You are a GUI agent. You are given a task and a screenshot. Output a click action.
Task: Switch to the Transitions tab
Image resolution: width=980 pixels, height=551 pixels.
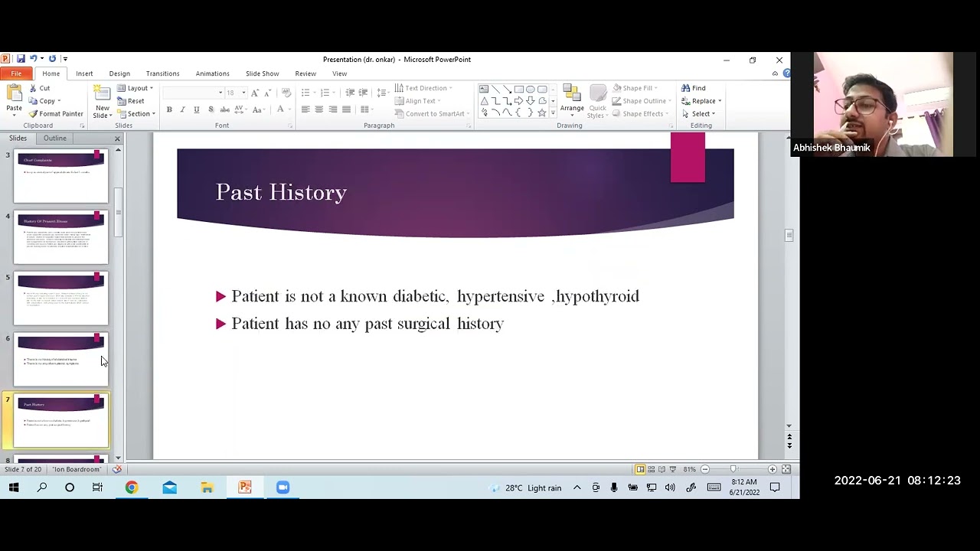(162, 73)
